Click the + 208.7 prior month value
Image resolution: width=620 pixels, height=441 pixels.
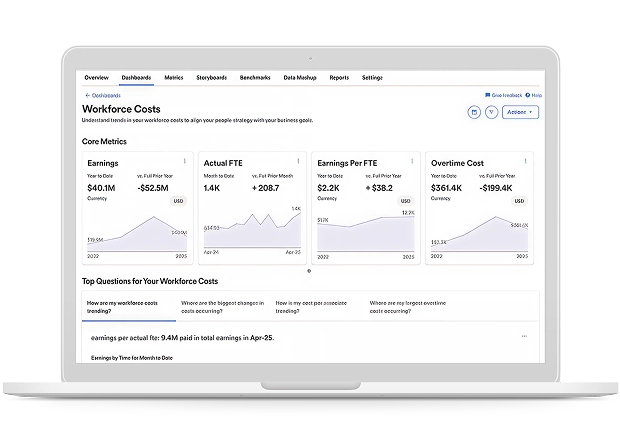pyautogui.click(x=265, y=188)
